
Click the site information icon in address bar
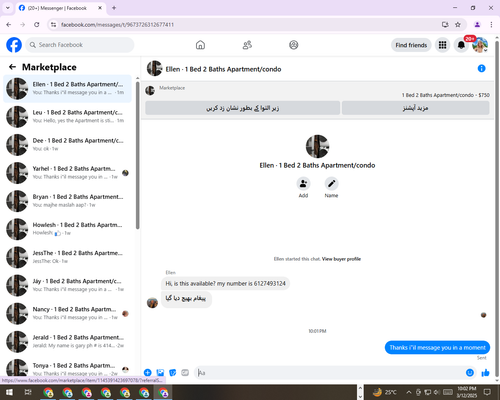53,25
